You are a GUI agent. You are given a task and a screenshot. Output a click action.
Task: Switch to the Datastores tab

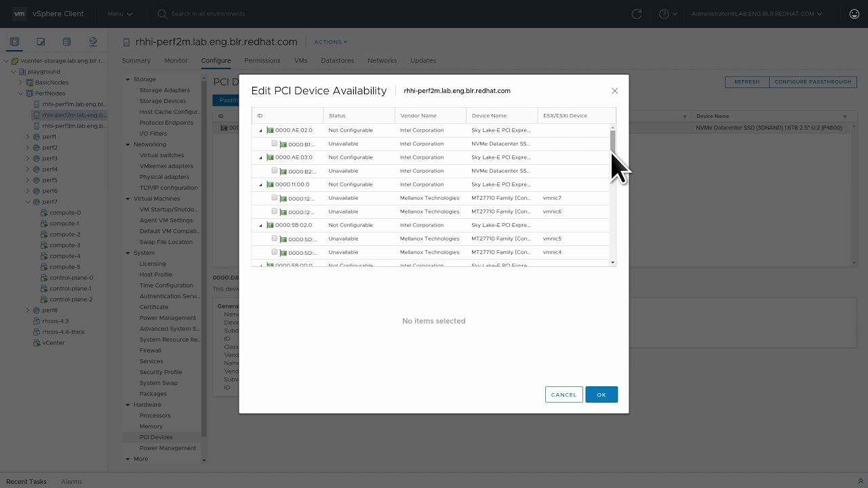click(337, 60)
